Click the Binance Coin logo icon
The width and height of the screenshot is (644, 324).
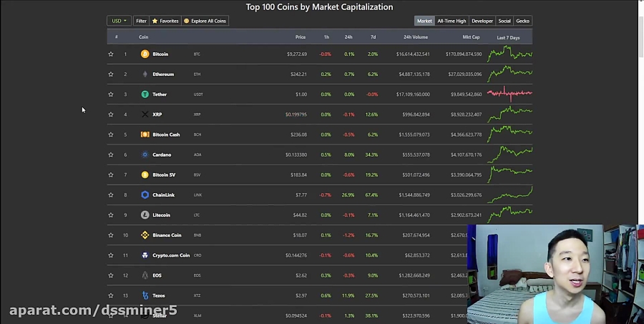point(145,235)
